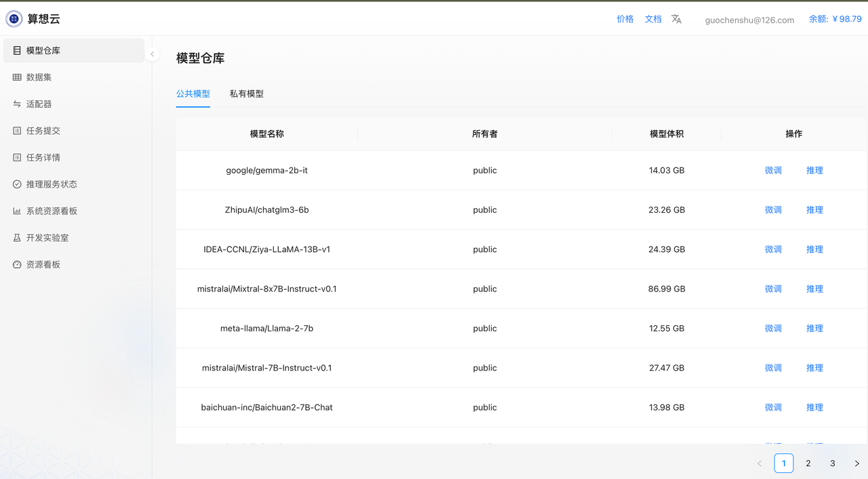Viewport: 868px width, 479px height.
Task: Click the meta-llama/Llama-2-7b model name
Action: click(267, 329)
